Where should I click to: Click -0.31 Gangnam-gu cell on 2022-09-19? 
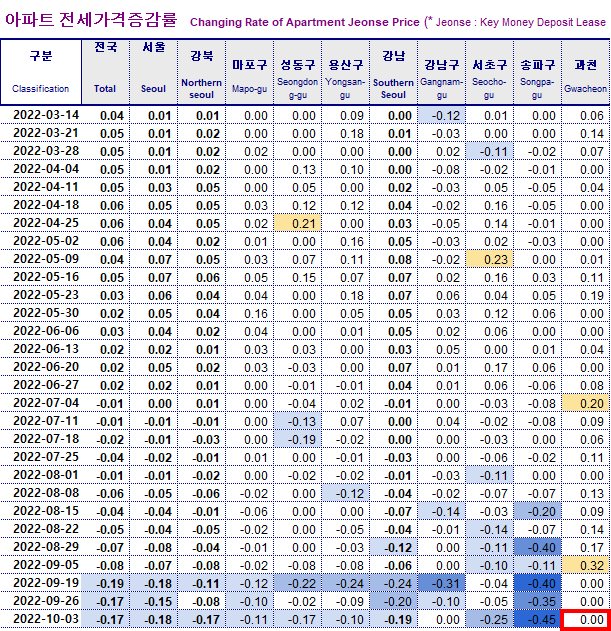[442, 583]
